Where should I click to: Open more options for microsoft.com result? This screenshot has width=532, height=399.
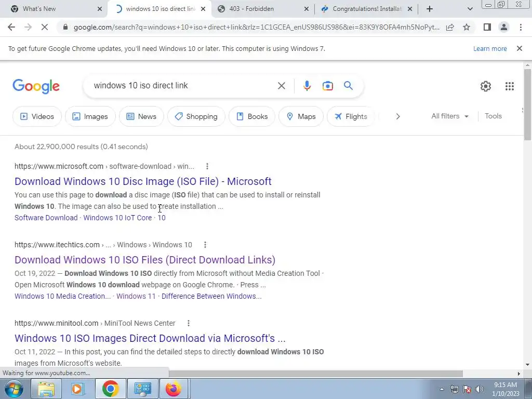[x=207, y=166]
